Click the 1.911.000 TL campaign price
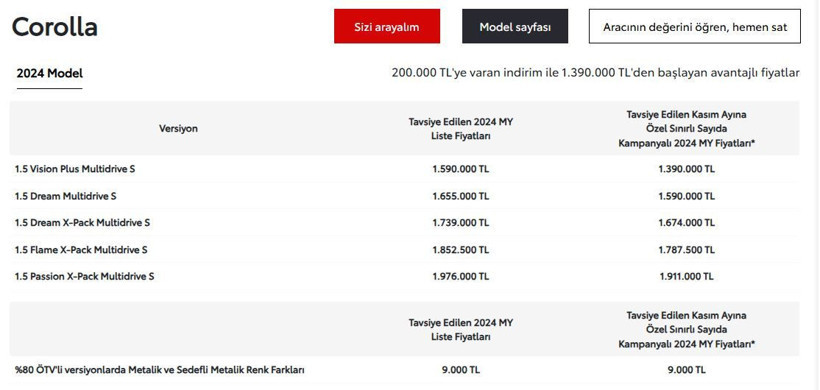Viewport: 820px width, 390px height. (687, 277)
